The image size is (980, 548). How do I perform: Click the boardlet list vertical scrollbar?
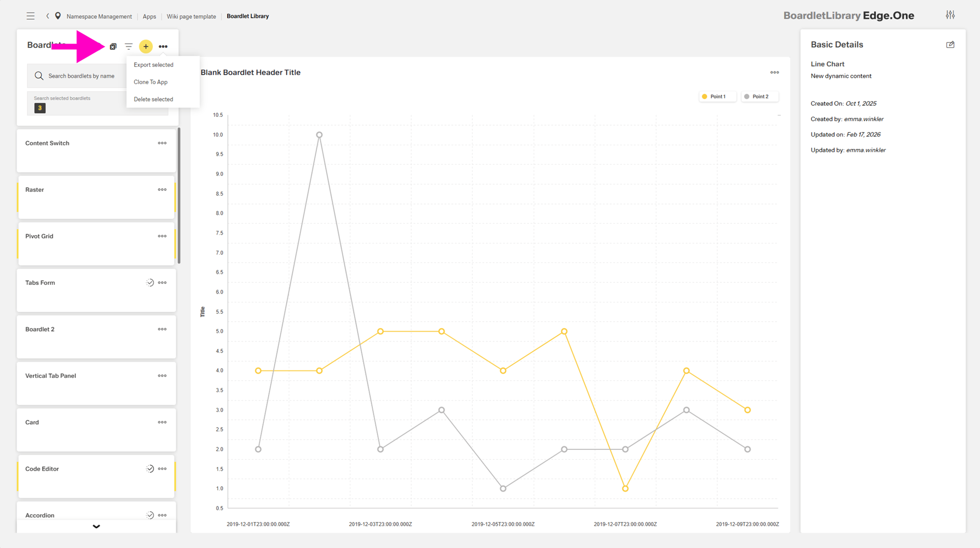pyautogui.click(x=179, y=197)
